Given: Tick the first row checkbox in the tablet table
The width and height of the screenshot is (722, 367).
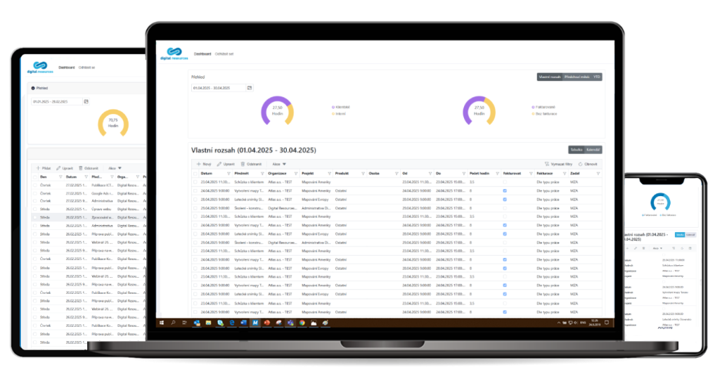Looking at the screenshot, I should coord(35,185).
